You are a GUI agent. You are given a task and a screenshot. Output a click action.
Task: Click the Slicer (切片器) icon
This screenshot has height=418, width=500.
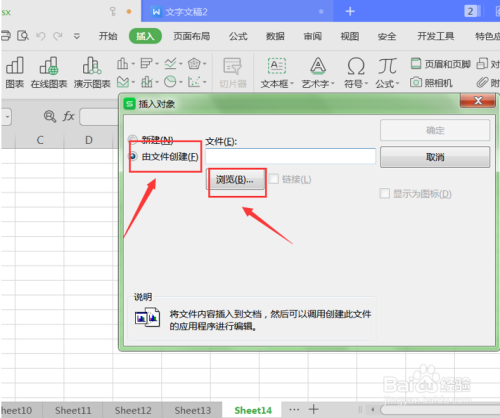click(233, 72)
